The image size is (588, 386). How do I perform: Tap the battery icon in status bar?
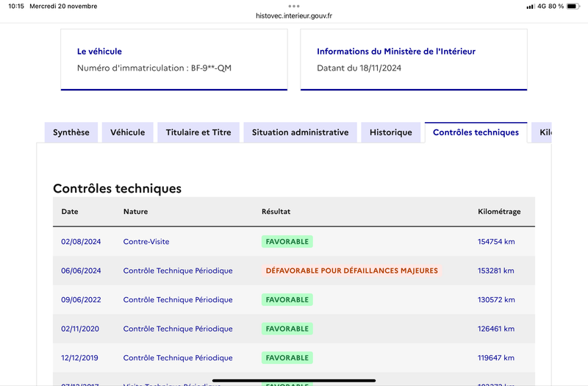tap(573, 6)
